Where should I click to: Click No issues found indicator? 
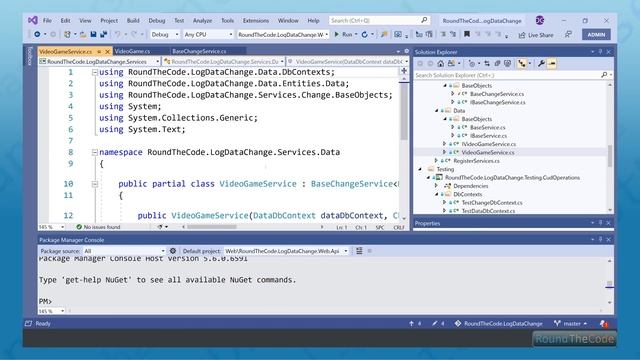pos(98,227)
